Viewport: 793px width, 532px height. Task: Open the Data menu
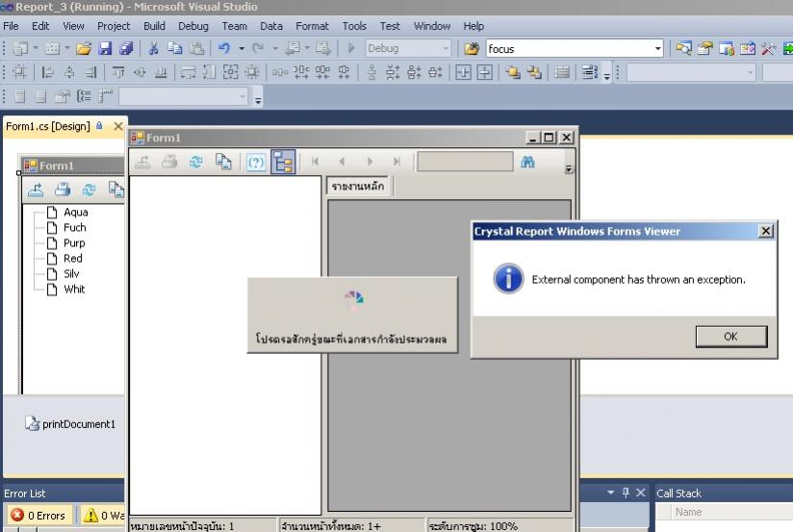tap(271, 26)
